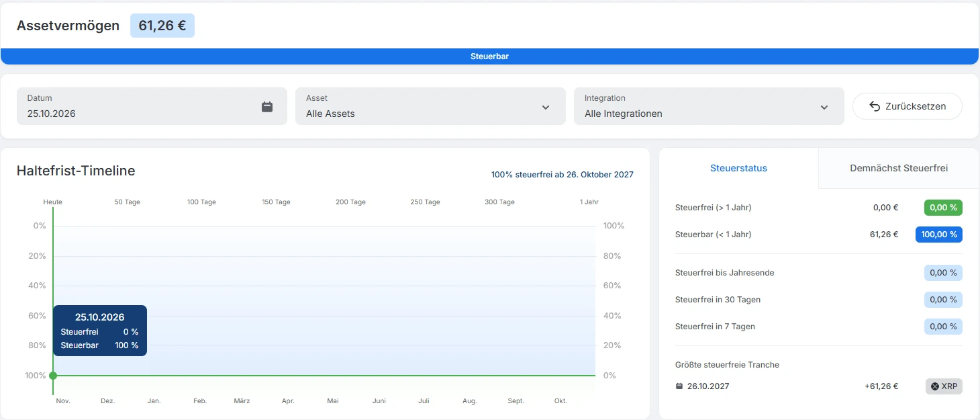The height and width of the screenshot is (420, 980).
Task: Click the 'Juni' month label
Action: [379, 401]
